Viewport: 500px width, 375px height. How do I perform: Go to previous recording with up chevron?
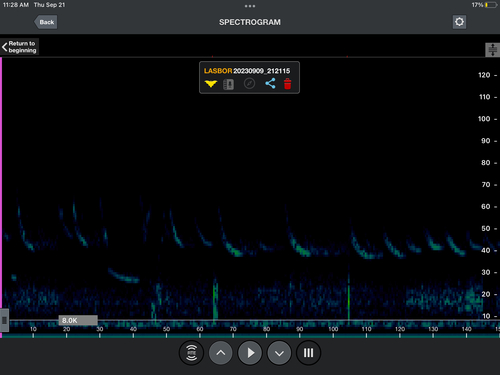pos(221,353)
